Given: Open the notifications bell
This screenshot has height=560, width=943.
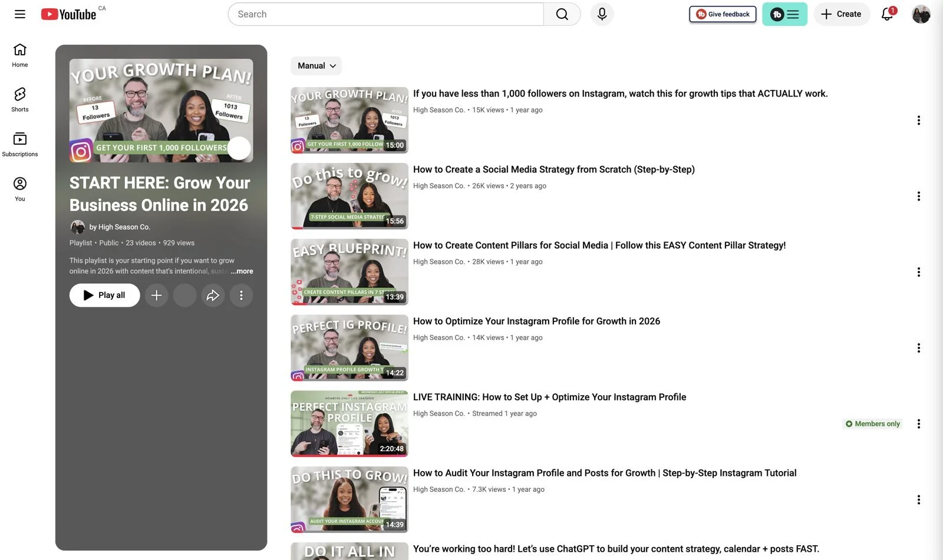Looking at the screenshot, I should pyautogui.click(x=888, y=14).
